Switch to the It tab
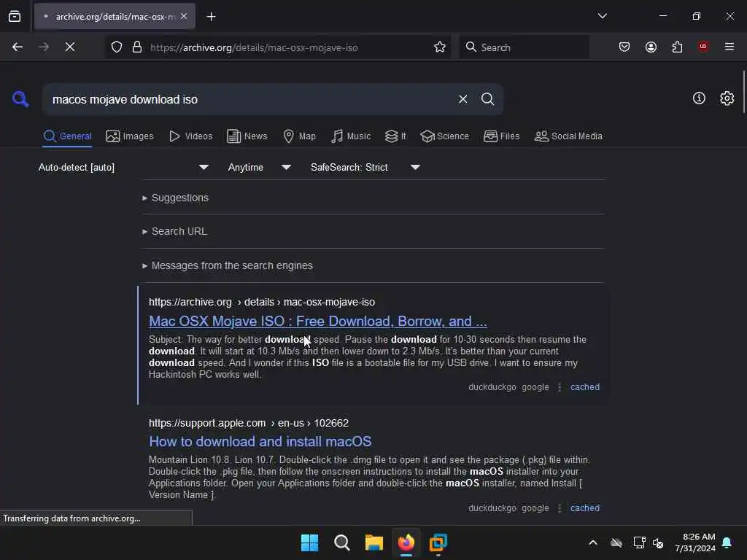The height and width of the screenshot is (560, 747). [395, 136]
